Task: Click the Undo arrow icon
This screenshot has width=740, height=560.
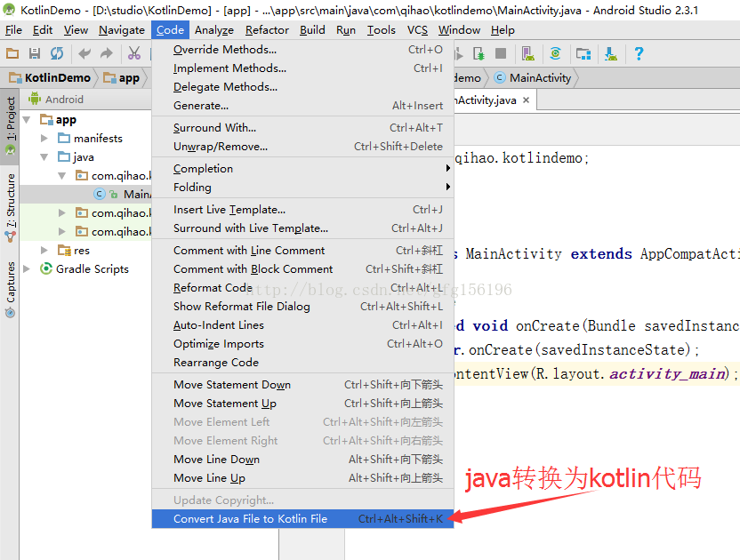Action: [84, 53]
